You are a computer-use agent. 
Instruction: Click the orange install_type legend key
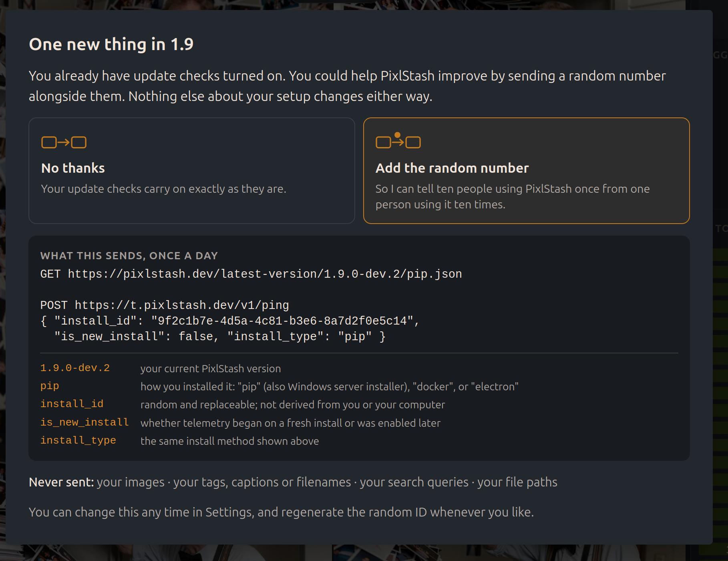coord(78,440)
